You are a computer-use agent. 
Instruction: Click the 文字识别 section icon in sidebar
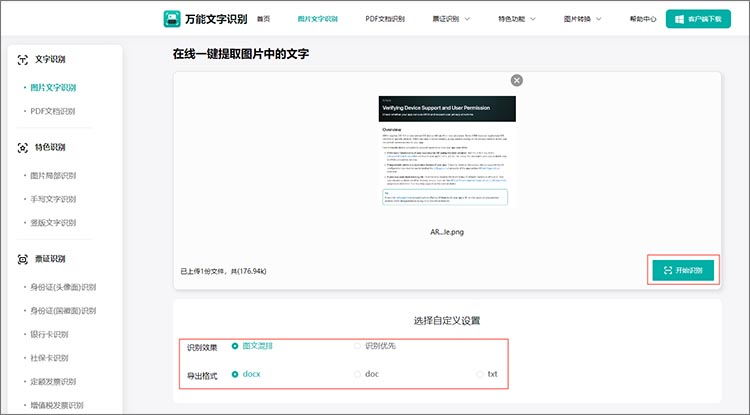click(22, 60)
